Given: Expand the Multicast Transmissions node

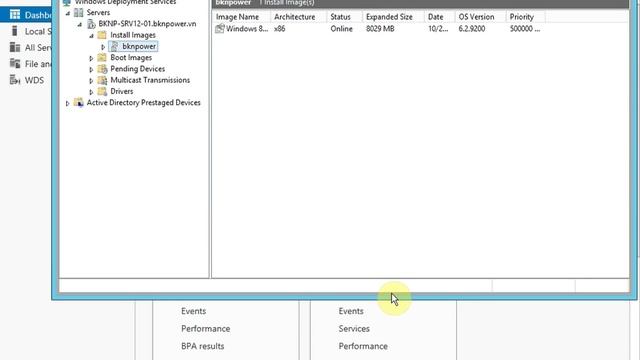Looking at the screenshot, I should click(x=91, y=81).
